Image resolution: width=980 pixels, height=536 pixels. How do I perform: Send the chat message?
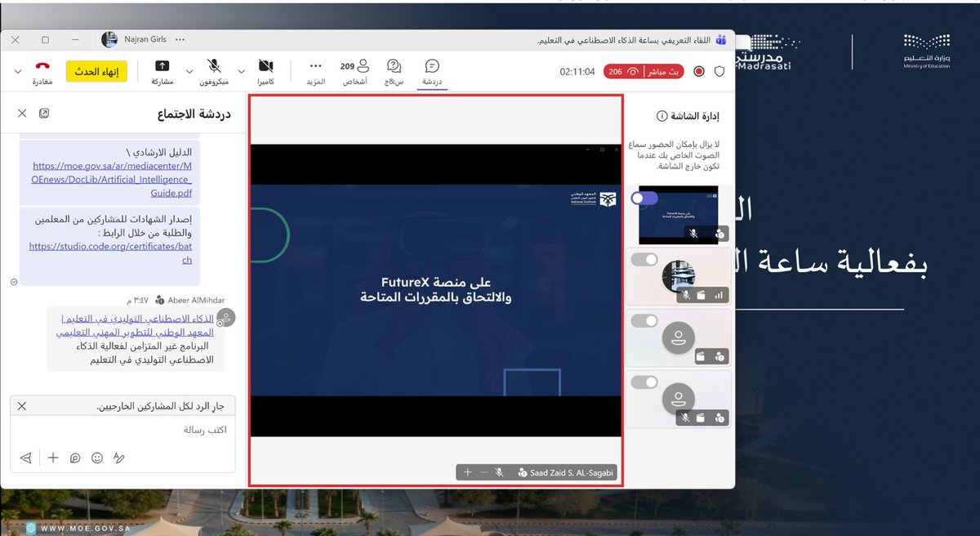[x=25, y=458]
